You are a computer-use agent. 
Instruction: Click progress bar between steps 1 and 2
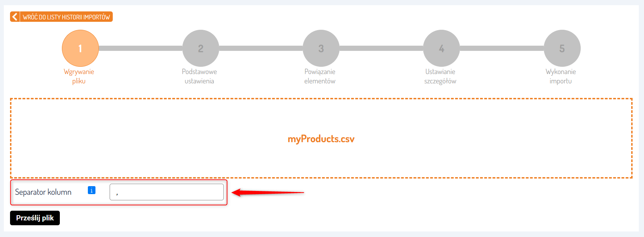140,48
